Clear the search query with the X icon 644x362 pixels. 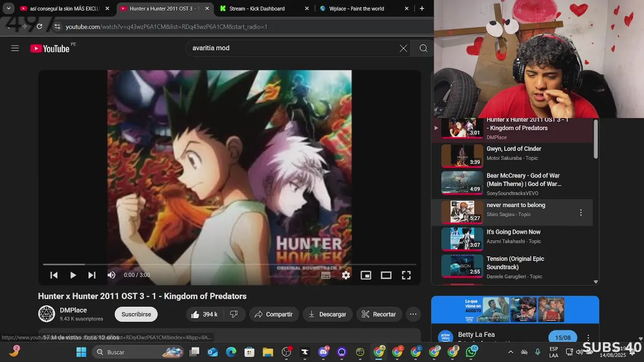click(x=404, y=48)
